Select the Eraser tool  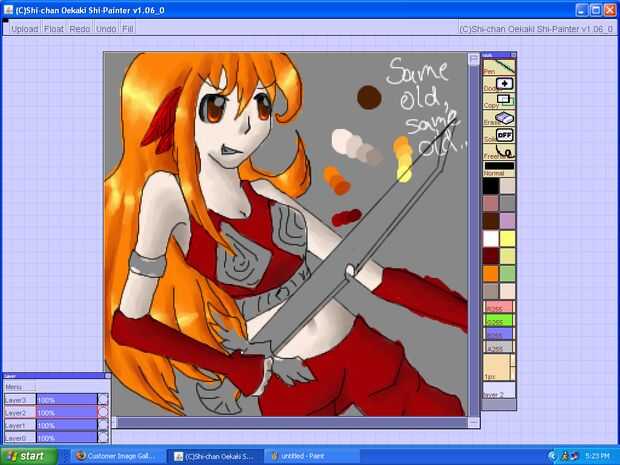pos(499,118)
